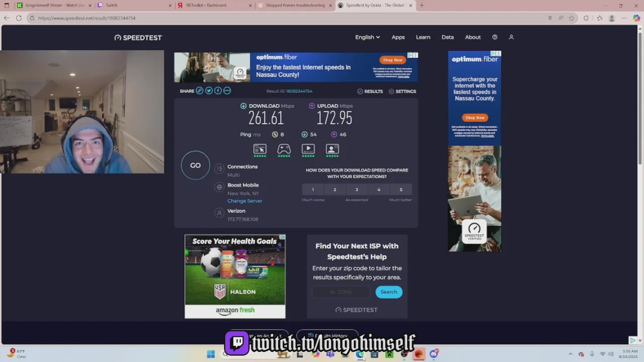This screenshot has height=362, width=644.
Task: Open browser settings and more menu
Action: tap(624, 18)
